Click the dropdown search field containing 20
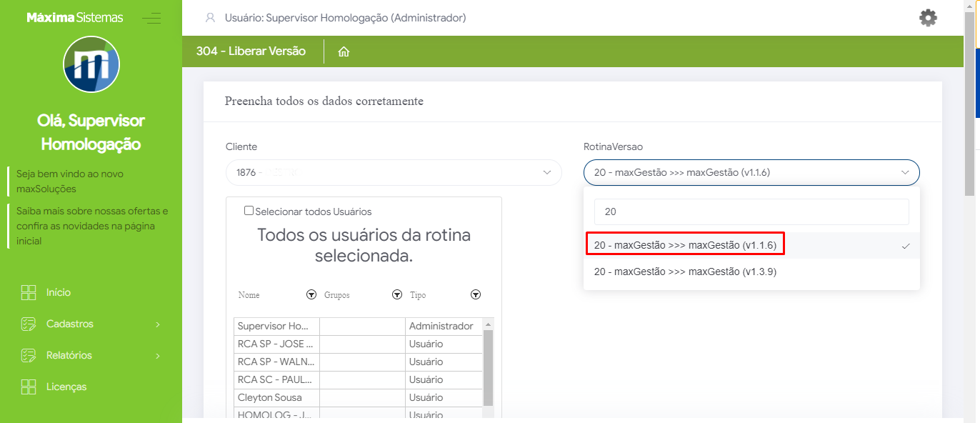 click(x=751, y=211)
